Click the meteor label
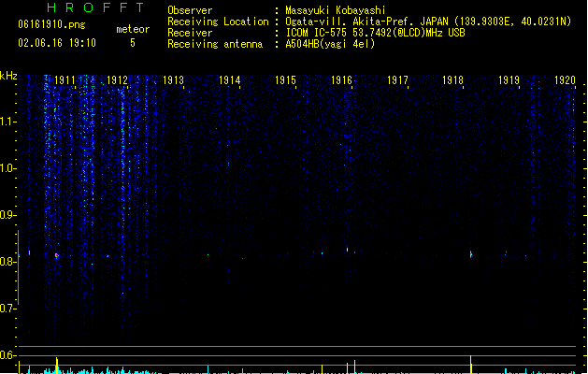Image resolution: width=588 pixels, height=374 pixels. (x=133, y=29)
